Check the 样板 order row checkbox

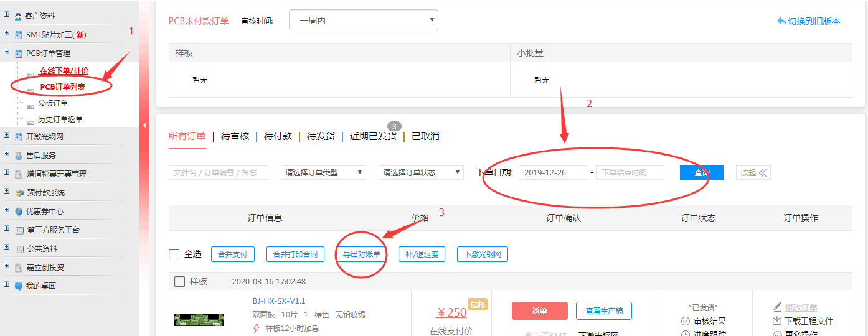(179, 282)
